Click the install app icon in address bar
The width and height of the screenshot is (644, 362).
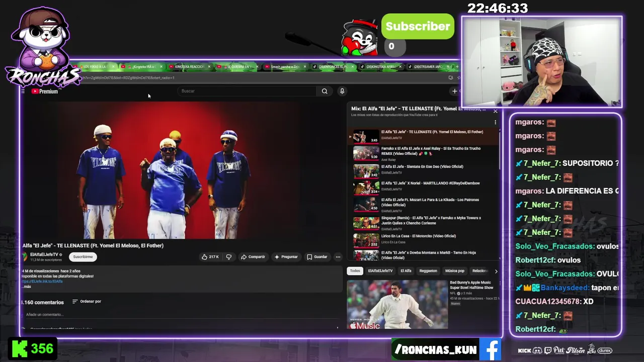pos(451,77)
